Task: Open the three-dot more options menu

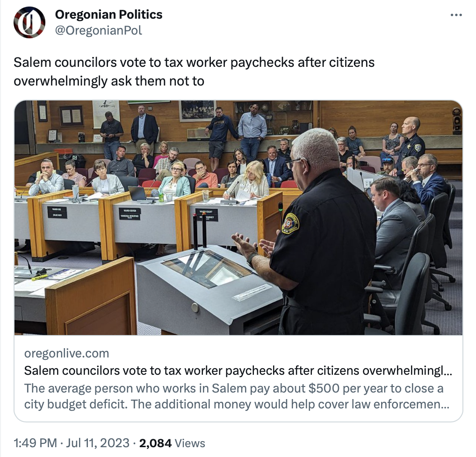Action: point(456,15)
